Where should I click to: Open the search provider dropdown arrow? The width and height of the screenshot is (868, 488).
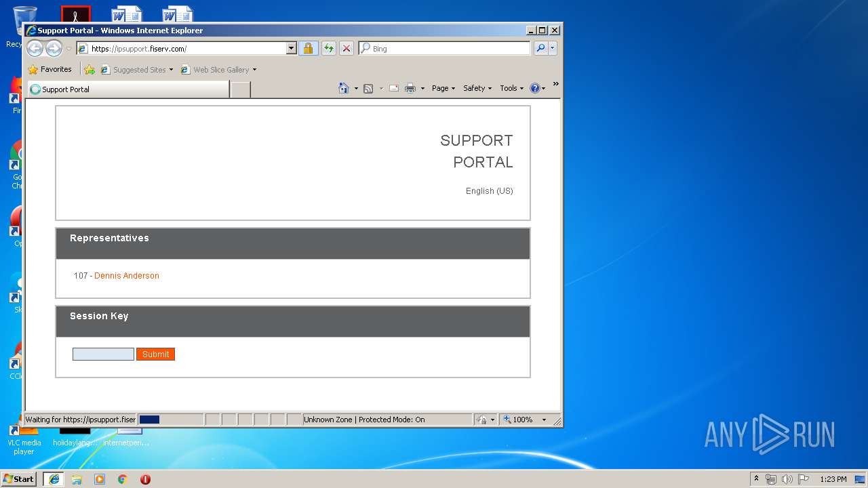point(553,48)
